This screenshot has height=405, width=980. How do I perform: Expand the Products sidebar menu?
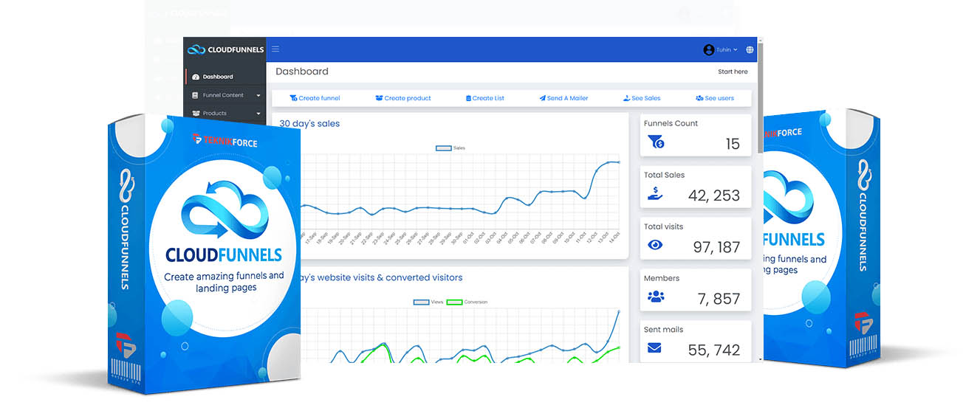225,114
